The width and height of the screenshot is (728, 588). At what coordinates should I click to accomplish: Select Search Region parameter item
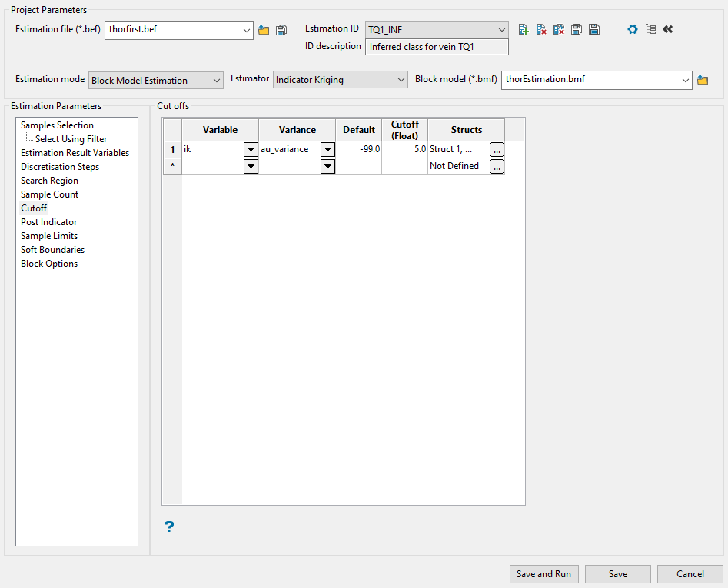(x=49, y=181)
